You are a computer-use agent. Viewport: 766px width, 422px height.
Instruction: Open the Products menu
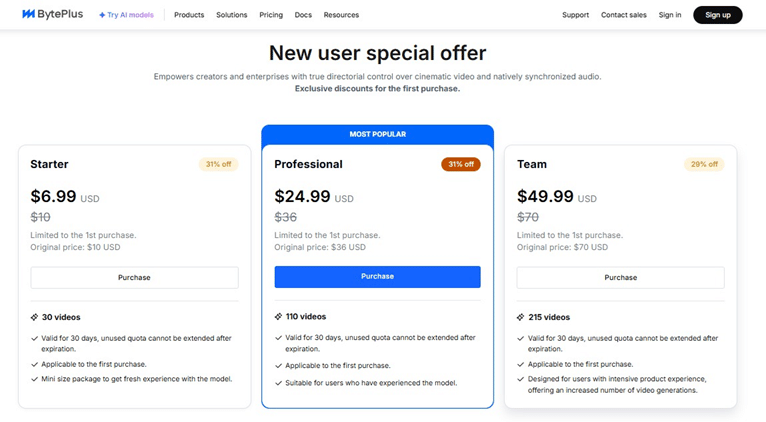189,15
